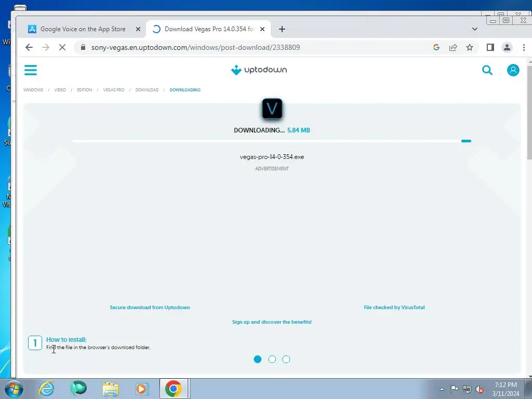This screenshot has width=532, height=399.
Task: Click the VEGAS PRO breadcrumb
Action: 114,90
